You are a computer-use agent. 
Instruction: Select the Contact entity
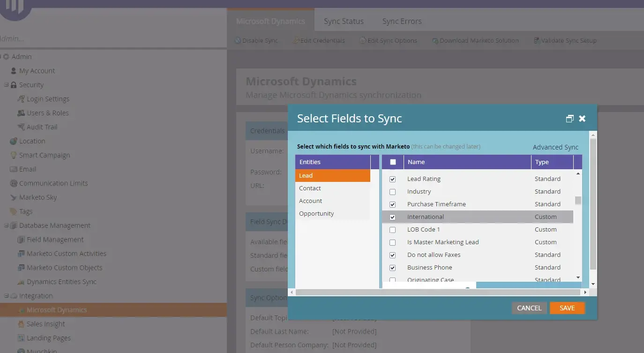(x=333, y=188)
